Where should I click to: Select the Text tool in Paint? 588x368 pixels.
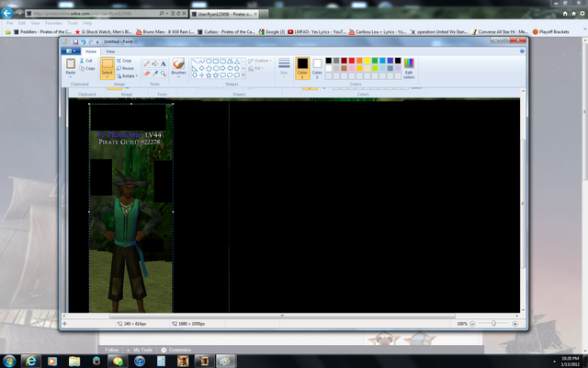(x=164, y=63)
